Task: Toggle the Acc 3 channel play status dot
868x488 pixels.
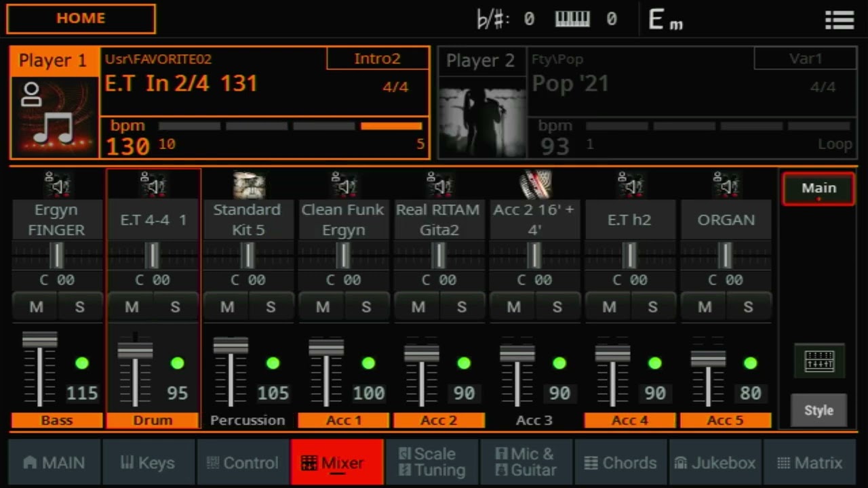Action: click(x=560, y=363)
